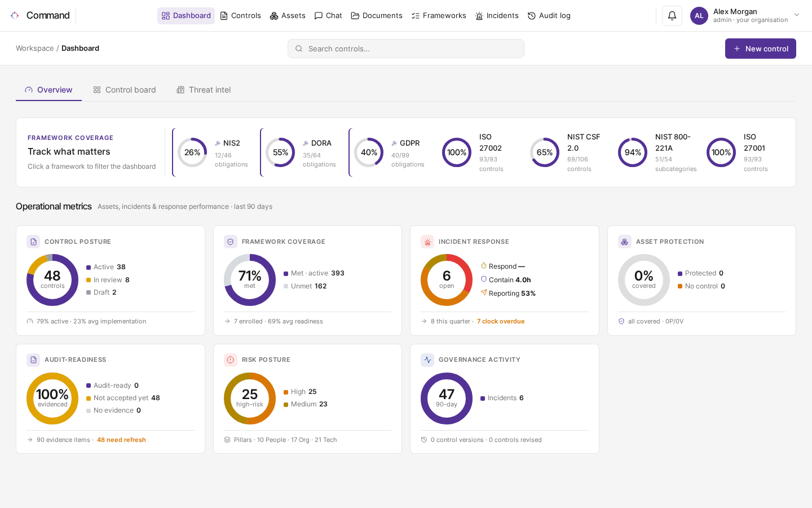The height and width of the screenshot is (508, 812).
Task: Click the Incident Response siren icon
Action: tap(427, 242)
